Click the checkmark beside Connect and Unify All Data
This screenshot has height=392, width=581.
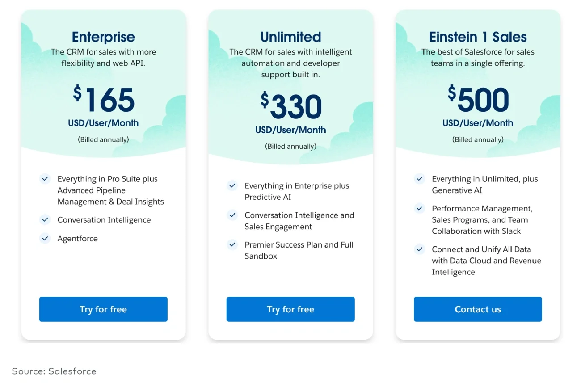[419, 249]
